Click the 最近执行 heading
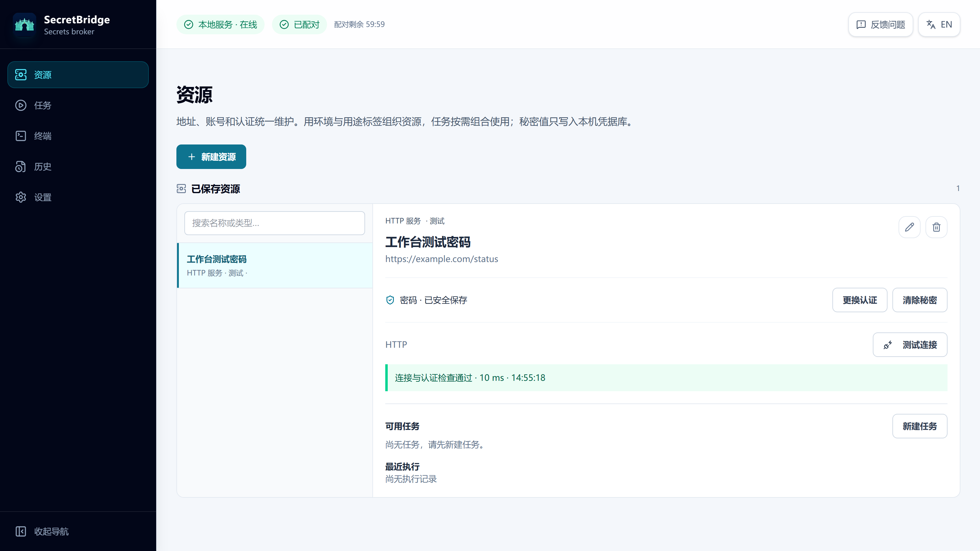 coord(402,467)
